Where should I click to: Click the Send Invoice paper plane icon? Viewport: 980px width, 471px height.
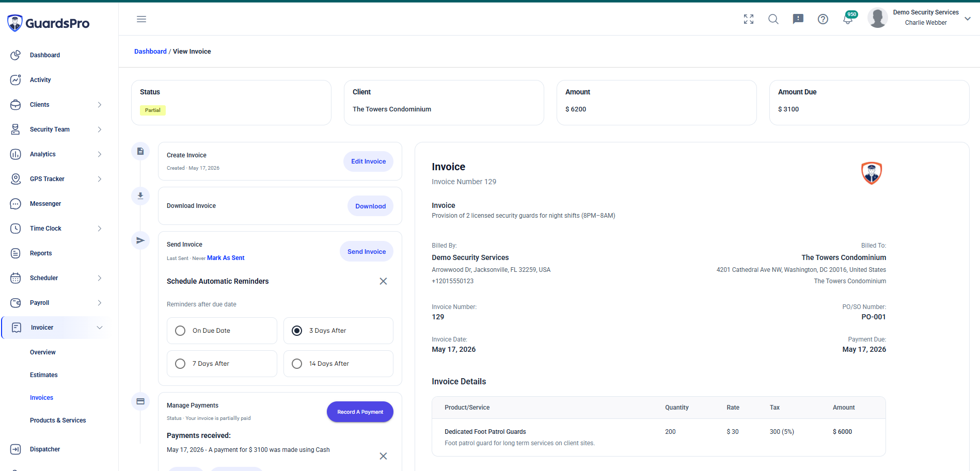(140, 240)
